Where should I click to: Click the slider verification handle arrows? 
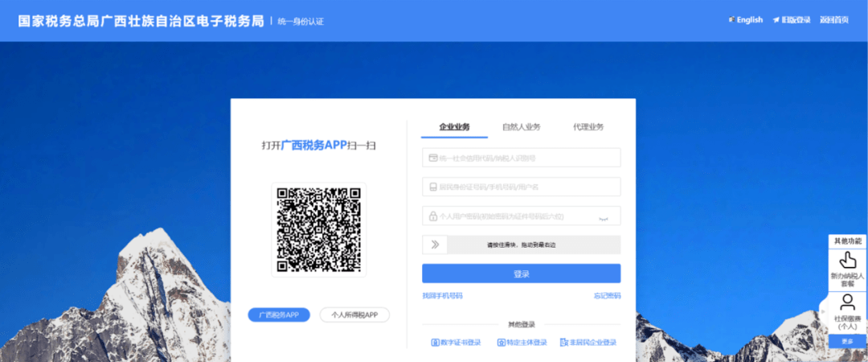pyautogui.click(x=435, y=245)
